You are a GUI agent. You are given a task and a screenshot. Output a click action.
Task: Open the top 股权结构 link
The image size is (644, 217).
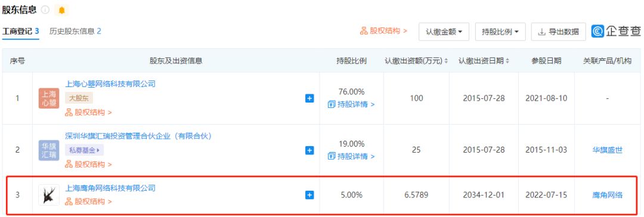point(383,31)
